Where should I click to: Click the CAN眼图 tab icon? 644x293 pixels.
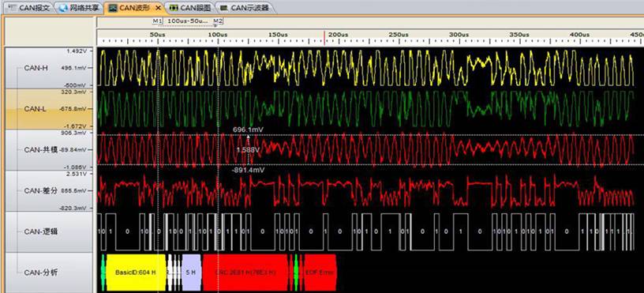coord(174,8)
